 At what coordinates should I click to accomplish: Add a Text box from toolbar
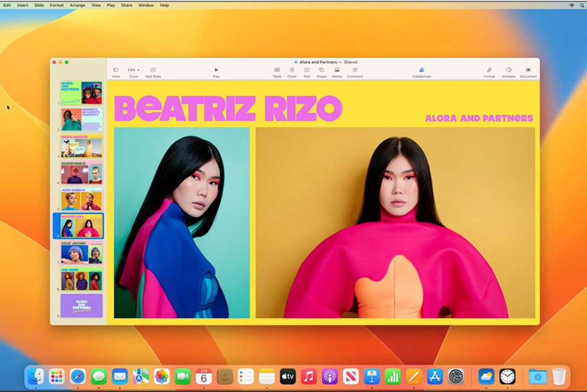(x=307, y=70)
